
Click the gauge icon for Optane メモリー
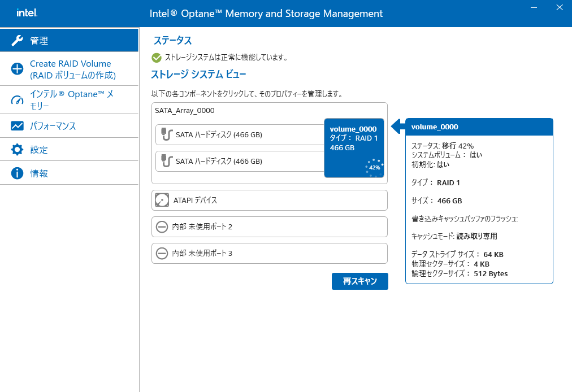pos(17,100)
